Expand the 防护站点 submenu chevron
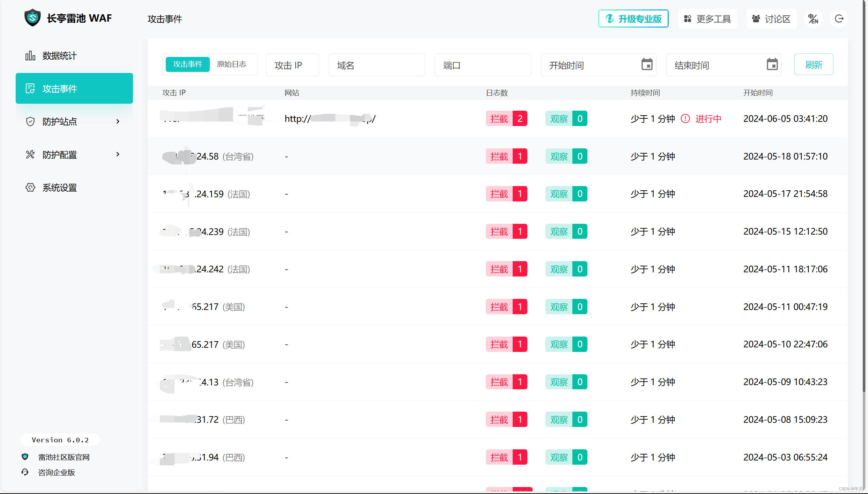The width and height of the screenshot is (868, 494). [x=118, y=121]
